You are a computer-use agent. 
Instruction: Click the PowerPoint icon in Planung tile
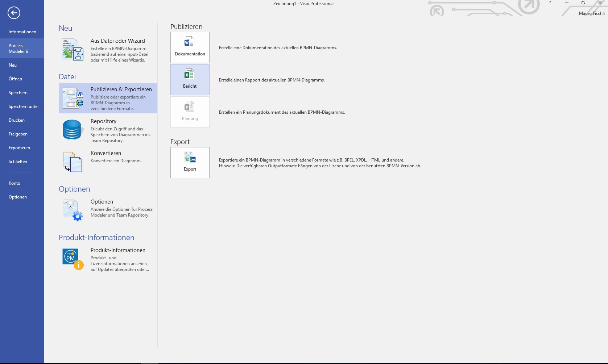[190, 106]
